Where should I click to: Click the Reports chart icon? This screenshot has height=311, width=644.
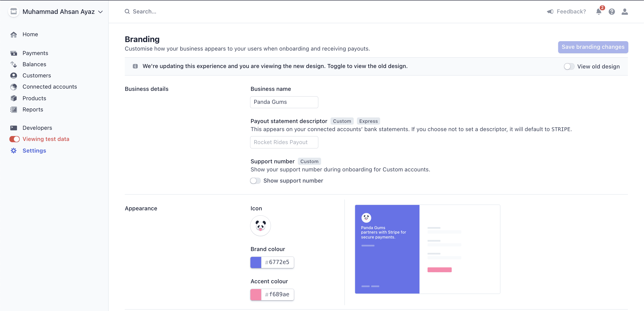point(14,110)
